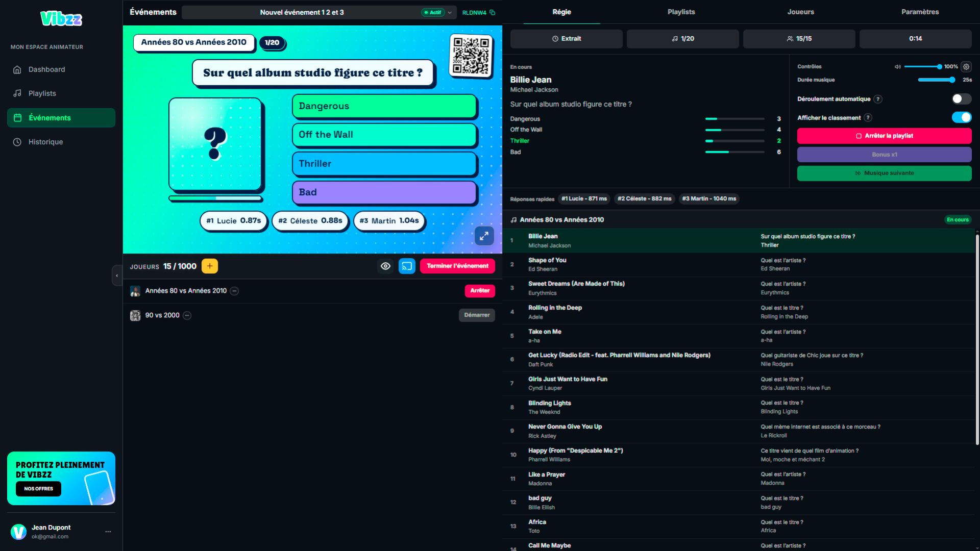
Task: Click Terminer l'événement button
Action: (x=457, y=266)
